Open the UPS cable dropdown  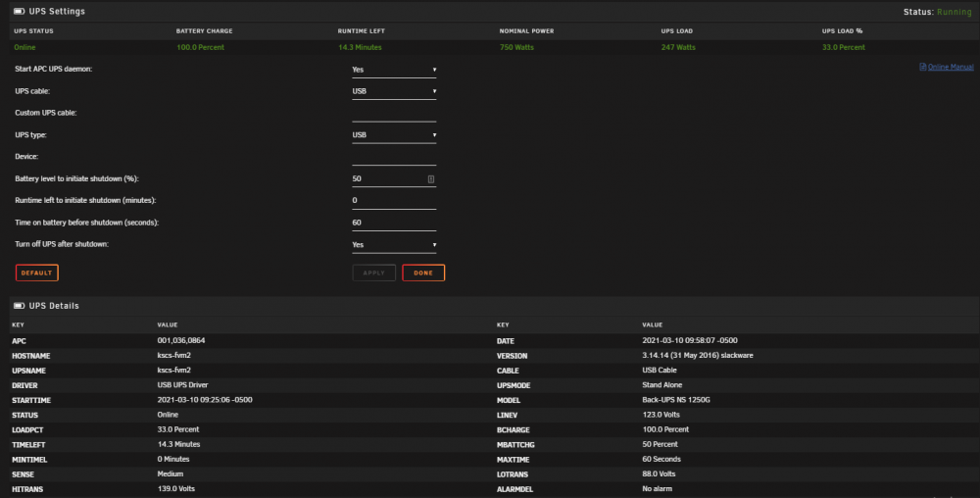tap(394, 91)
